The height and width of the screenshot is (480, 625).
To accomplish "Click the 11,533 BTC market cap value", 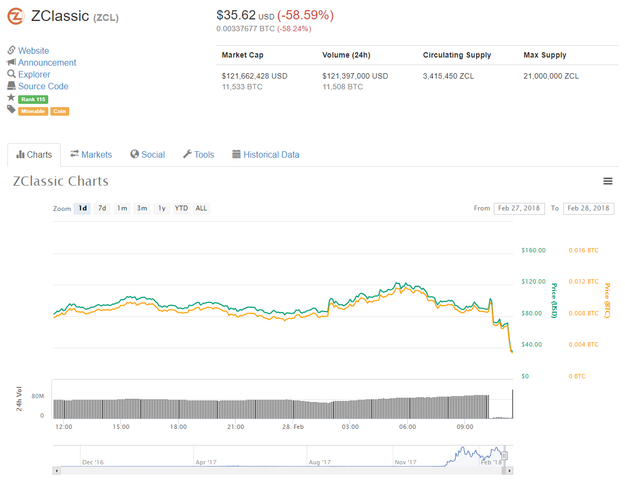I will pyautogui.click(x=242, y=87).
